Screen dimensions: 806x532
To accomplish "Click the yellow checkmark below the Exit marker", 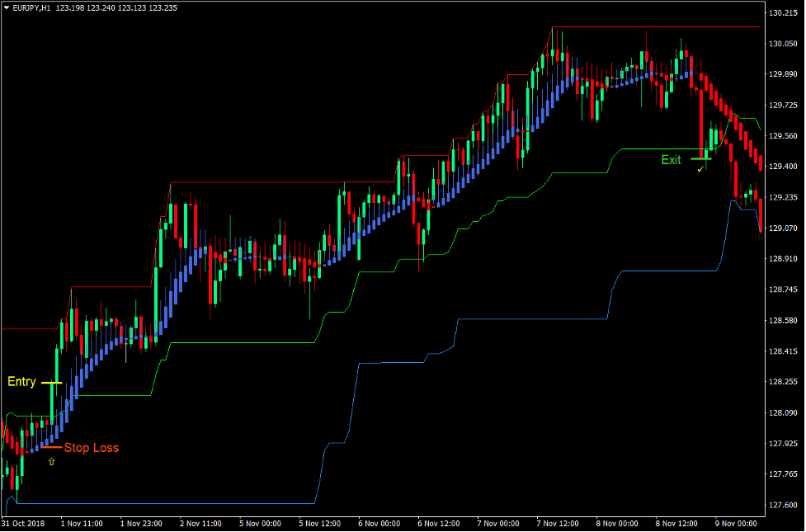I will pyautogui.click(x=700, y=169).
